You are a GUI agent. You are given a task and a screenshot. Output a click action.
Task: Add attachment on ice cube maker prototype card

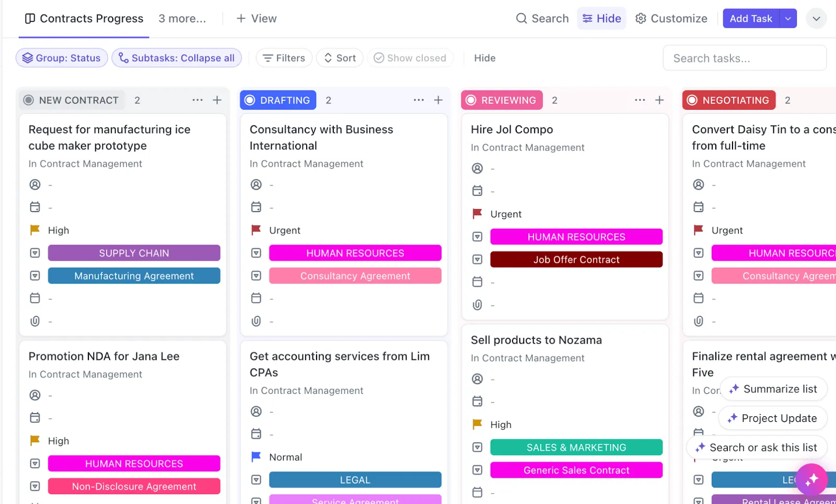coord(35,321)
